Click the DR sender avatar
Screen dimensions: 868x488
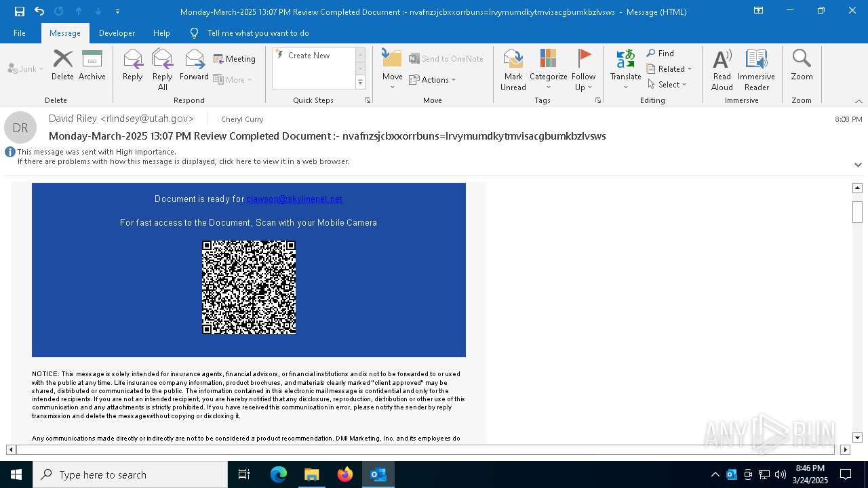tap(20, 127)
